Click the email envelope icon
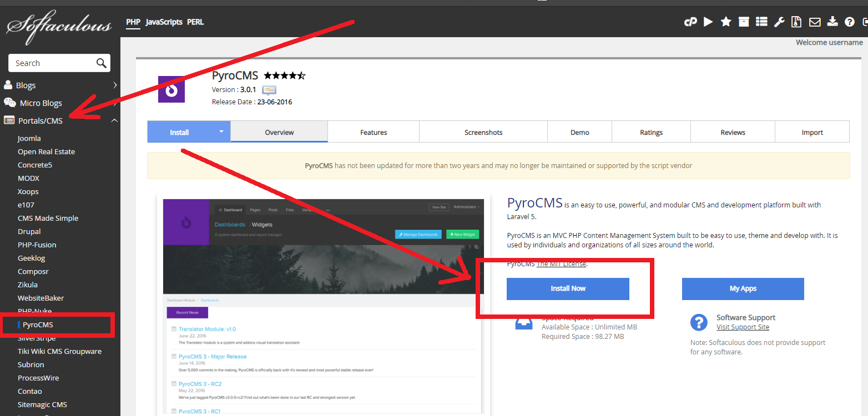 815,22
